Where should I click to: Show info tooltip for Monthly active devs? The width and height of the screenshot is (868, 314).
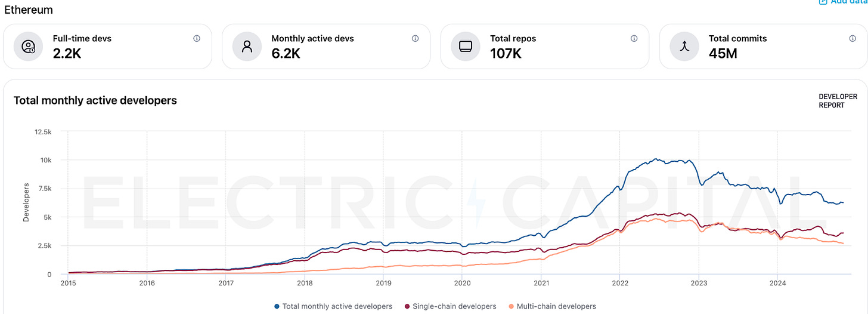(x=415, y=38)
